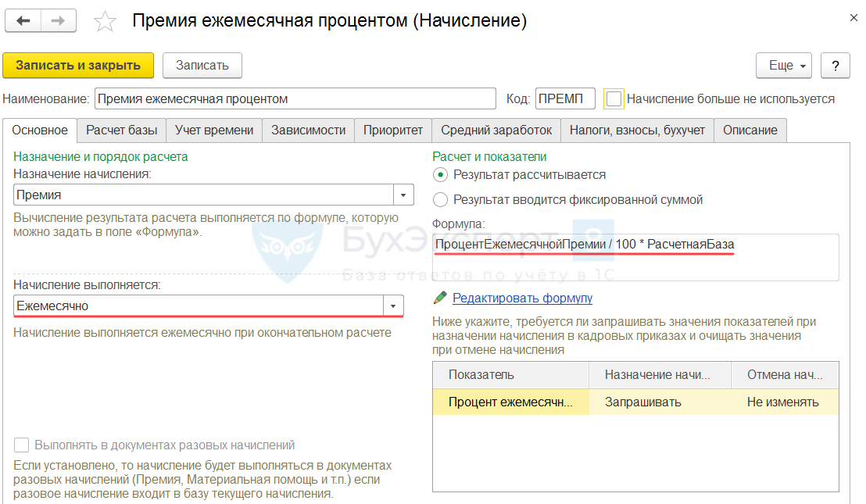Add to favorites with the star icon
The width and height of the screenshot is (866, 504).
click(105, 22)
